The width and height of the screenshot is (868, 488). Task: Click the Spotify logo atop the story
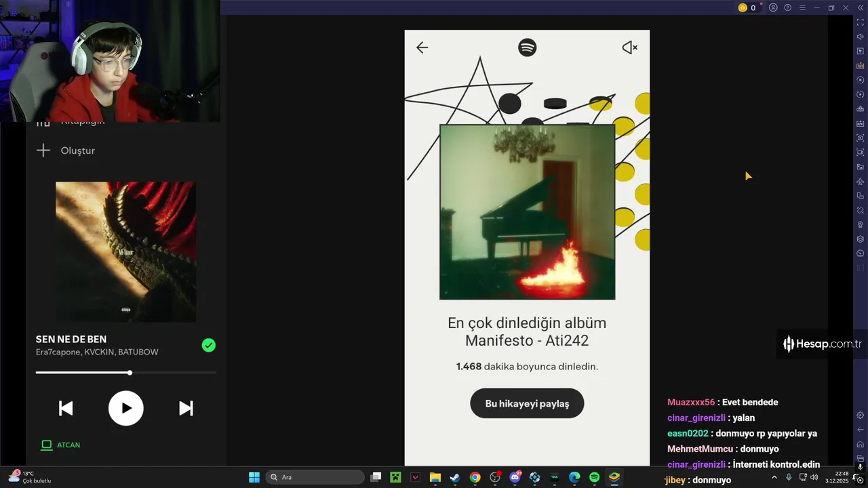527,47
